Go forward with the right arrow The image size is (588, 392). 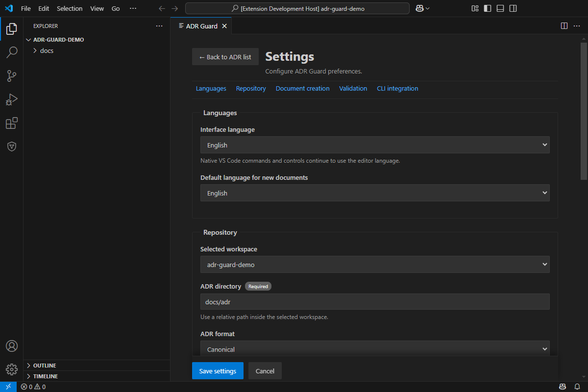tap(175, 8)
